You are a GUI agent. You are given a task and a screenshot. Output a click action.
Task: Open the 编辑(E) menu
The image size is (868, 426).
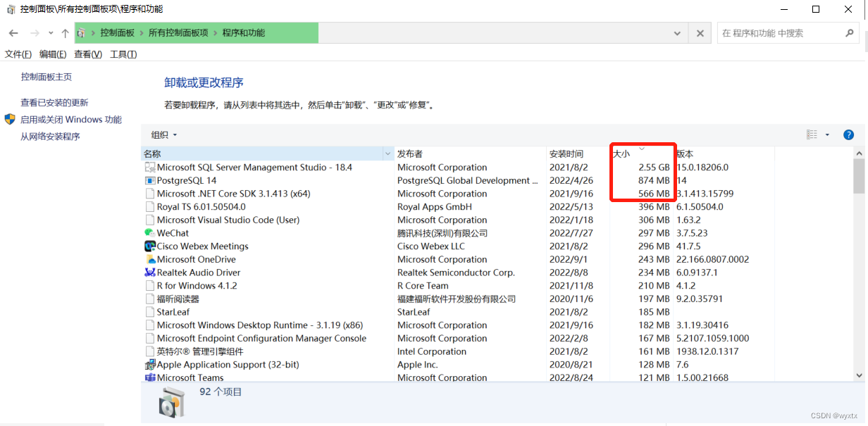[x=53, y=54]
